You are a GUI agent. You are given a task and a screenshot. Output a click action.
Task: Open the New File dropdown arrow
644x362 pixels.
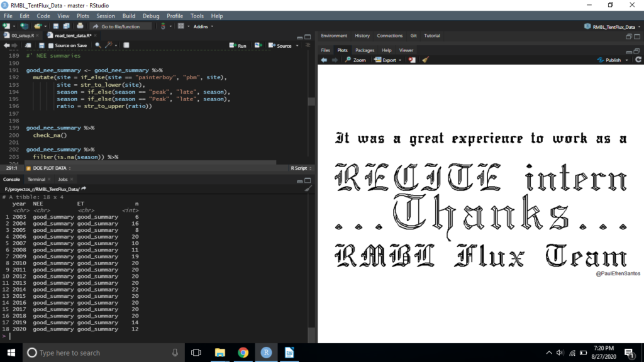(x=14, y=26)
